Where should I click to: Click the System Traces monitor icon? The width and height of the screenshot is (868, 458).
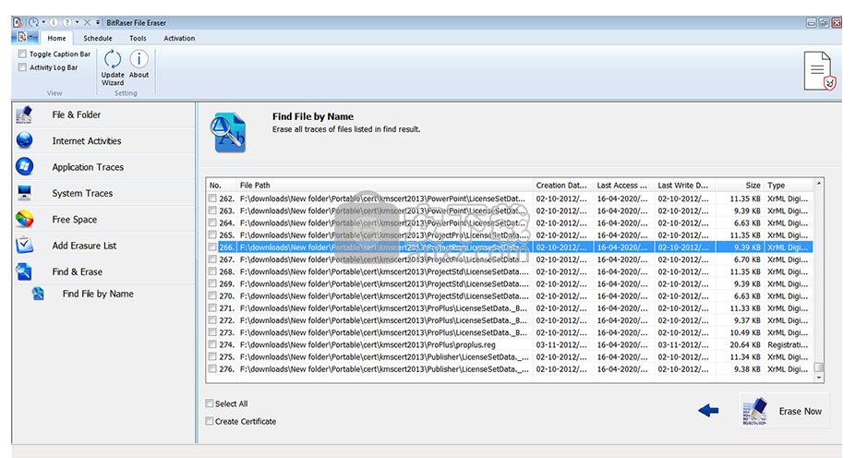tap(24, 193)
